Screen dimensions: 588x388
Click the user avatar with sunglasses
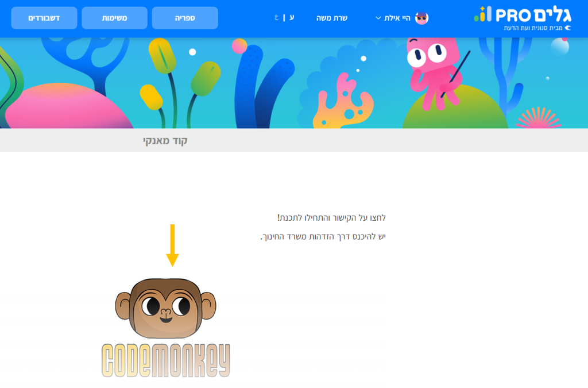tap(421, 18)
